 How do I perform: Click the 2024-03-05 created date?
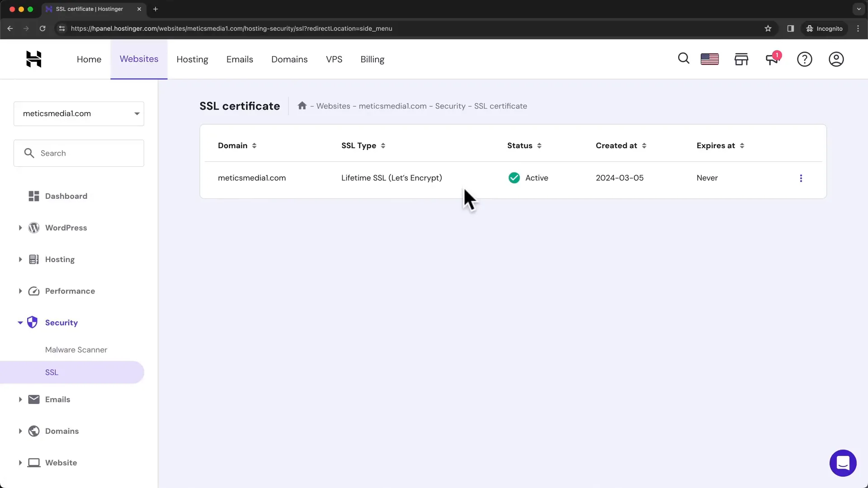(x=619, y=178)
